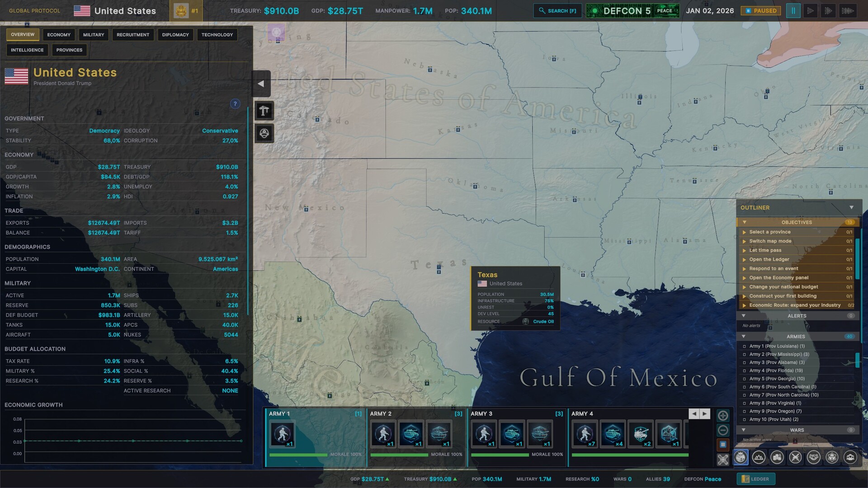
Task: Collapse the ARMIES list header
Action: point(744,336)
